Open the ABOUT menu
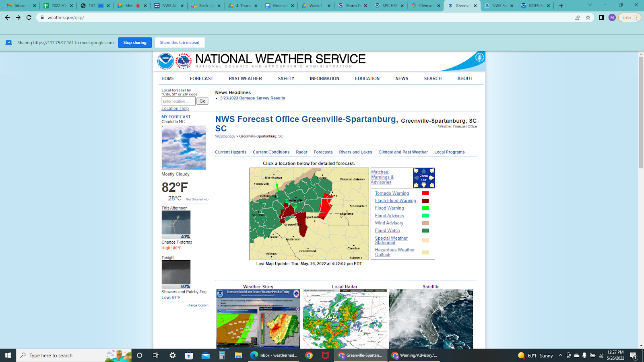 (465, 78)
